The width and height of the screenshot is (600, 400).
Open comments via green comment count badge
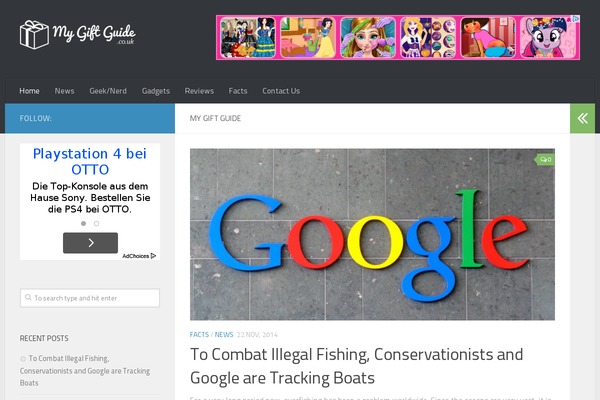click(x=545, y=160)
